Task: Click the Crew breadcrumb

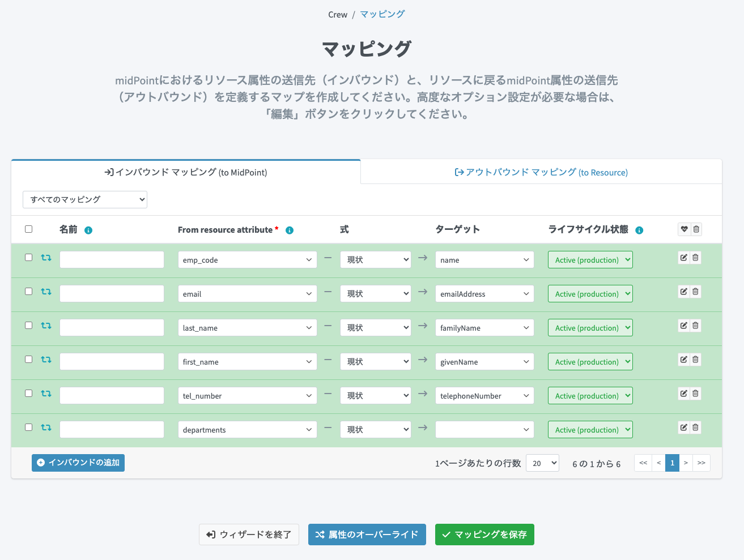Action: pos(338,15)
